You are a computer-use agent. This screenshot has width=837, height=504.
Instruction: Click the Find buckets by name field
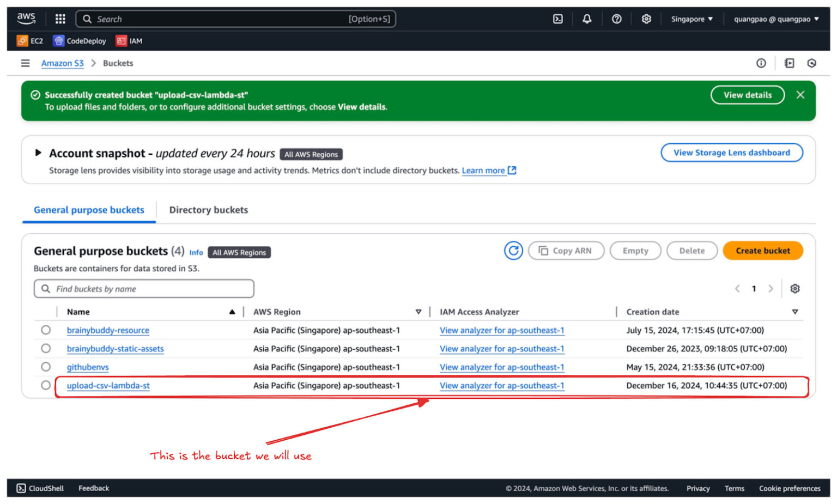pyautogui.click(x=144, y=289)
